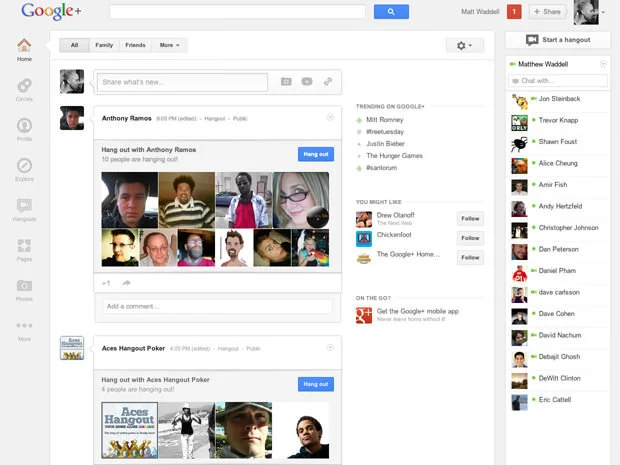Click the blue search button
620x465 pixels.
tap(391, 12)
